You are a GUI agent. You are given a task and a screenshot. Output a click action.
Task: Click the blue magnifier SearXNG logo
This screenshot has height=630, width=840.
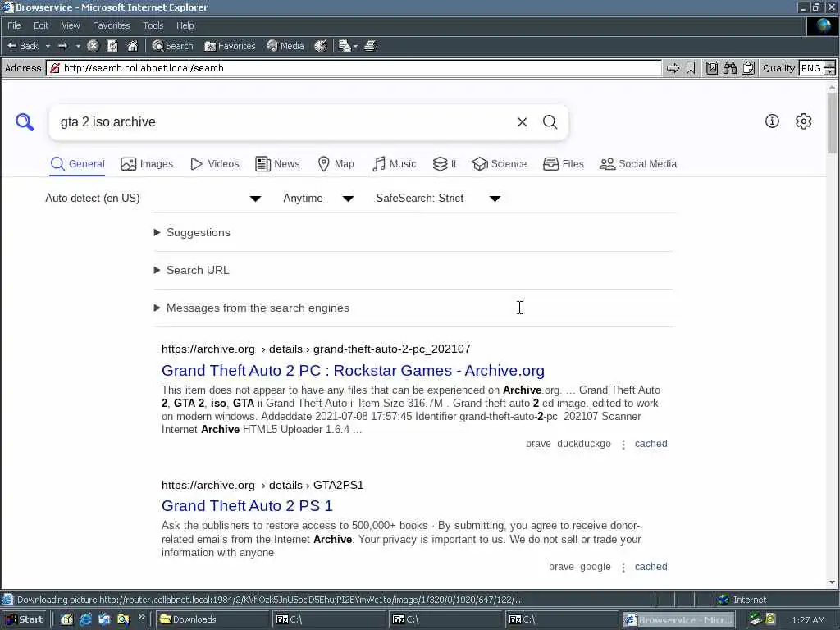pyautogui.click(x=25, y=122)
